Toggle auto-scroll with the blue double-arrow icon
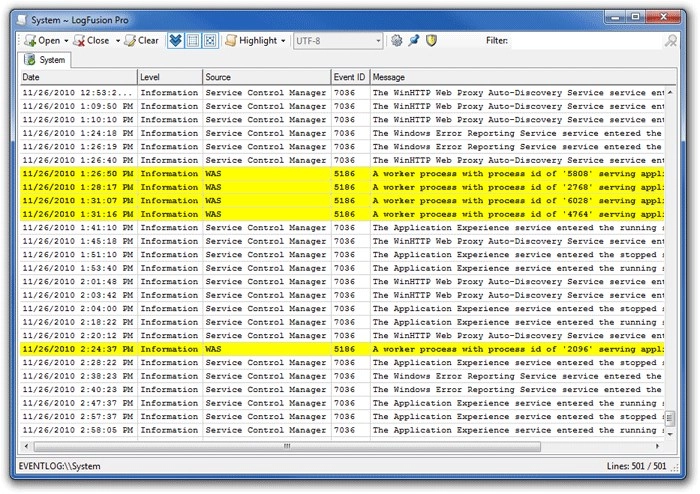The image size is (700, 494). point(175,41)
